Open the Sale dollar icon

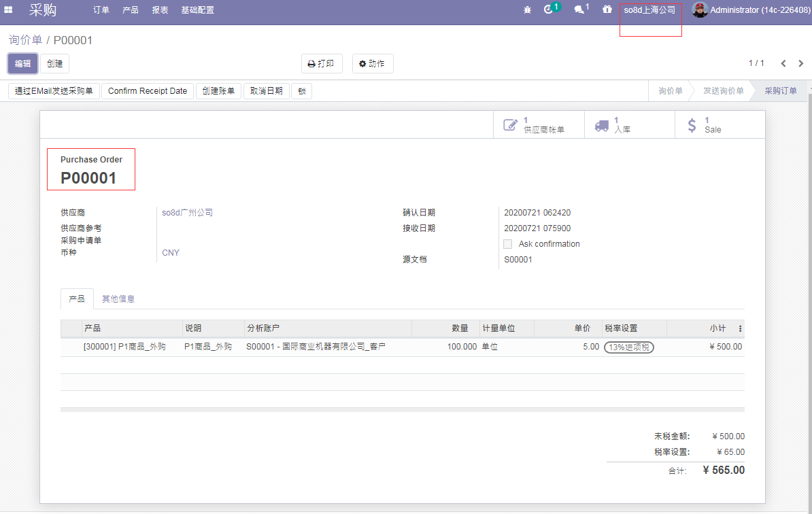click(692, 125)
